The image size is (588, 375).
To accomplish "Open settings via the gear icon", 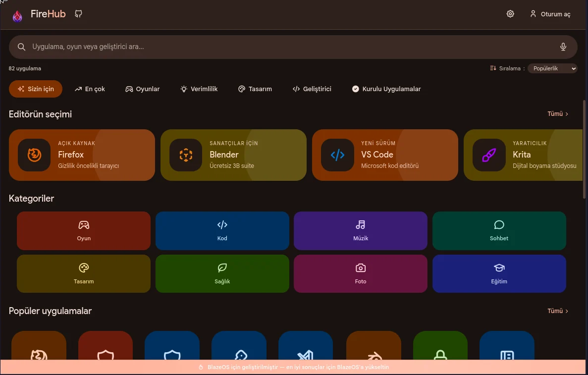I will [510, 14].
